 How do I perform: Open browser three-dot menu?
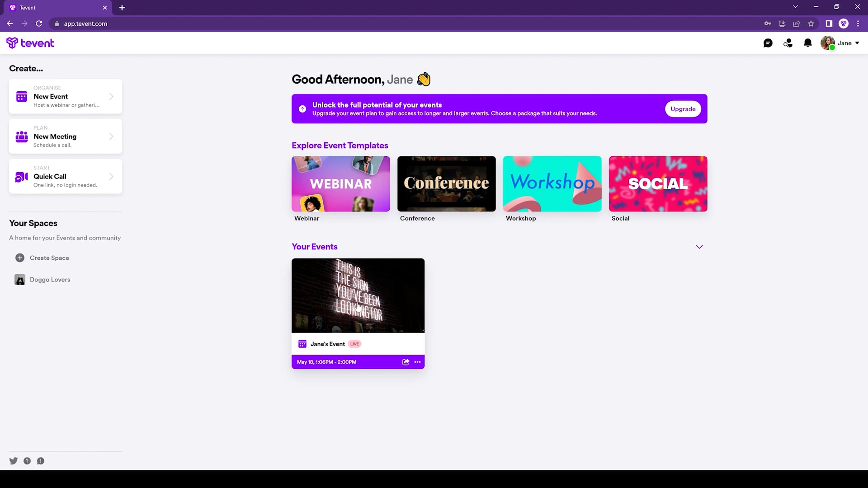tap(858, 23)
